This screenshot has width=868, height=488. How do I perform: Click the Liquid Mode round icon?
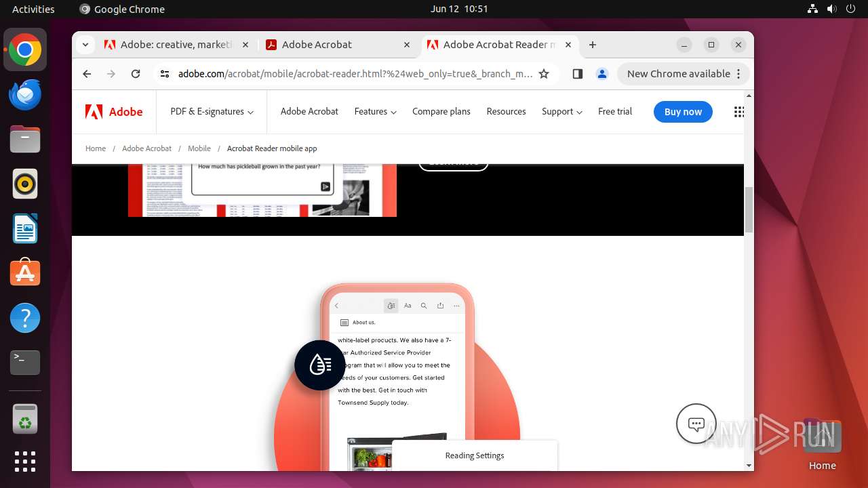(x=320, y=365)
